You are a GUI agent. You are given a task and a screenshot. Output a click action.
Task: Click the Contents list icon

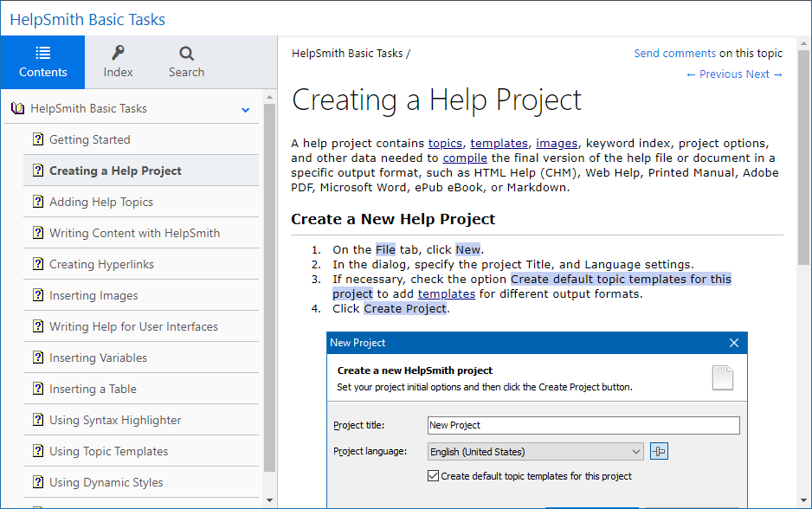click(43, 53)
